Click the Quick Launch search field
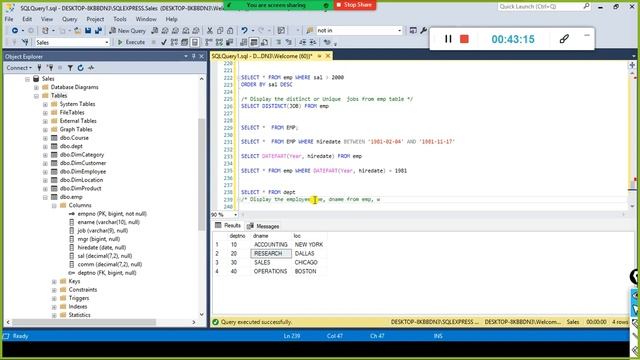Viewport: 640px width, 360px height. 540,6
